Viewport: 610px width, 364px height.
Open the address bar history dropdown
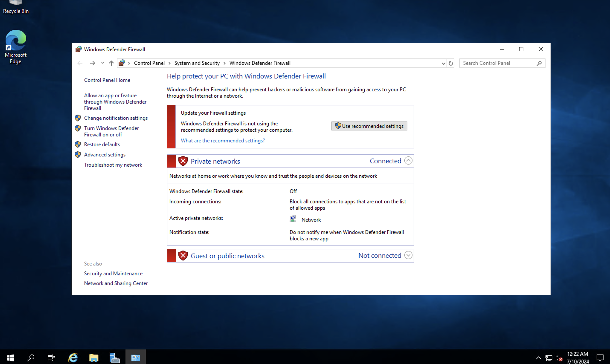click(443, 63)
